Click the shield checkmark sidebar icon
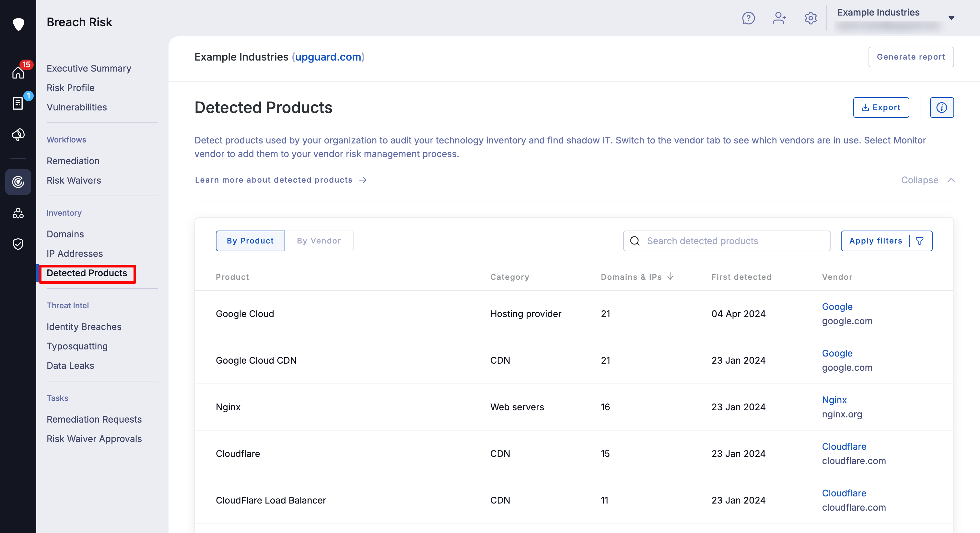The height and width of the screenshot is (533, 980). 18,244
